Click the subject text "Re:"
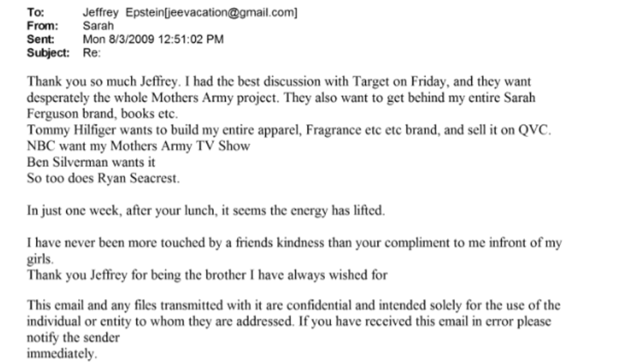 click(x=91, y=53)
